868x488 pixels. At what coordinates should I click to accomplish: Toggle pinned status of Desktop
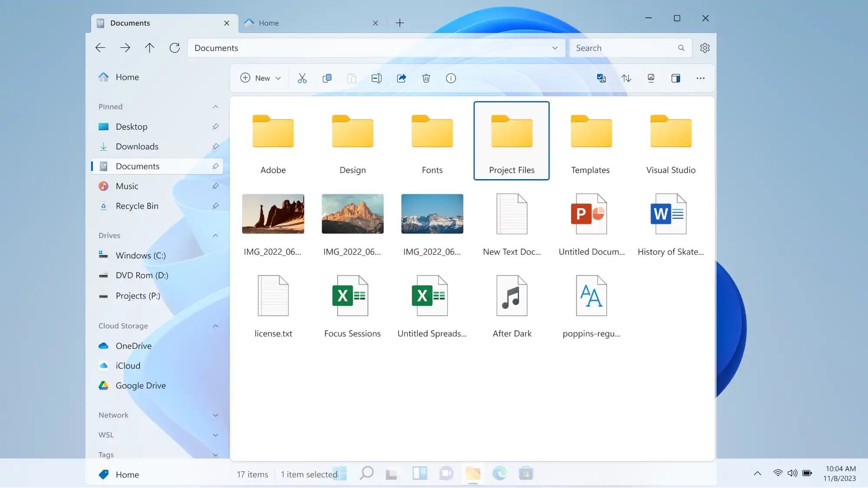click(x=215, y=126)
